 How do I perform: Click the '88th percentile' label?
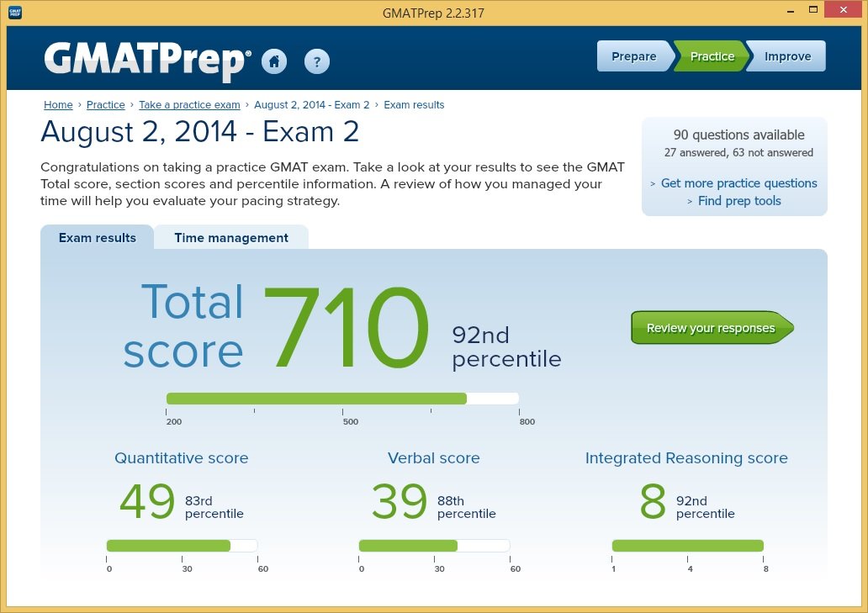tap(467, 507)
